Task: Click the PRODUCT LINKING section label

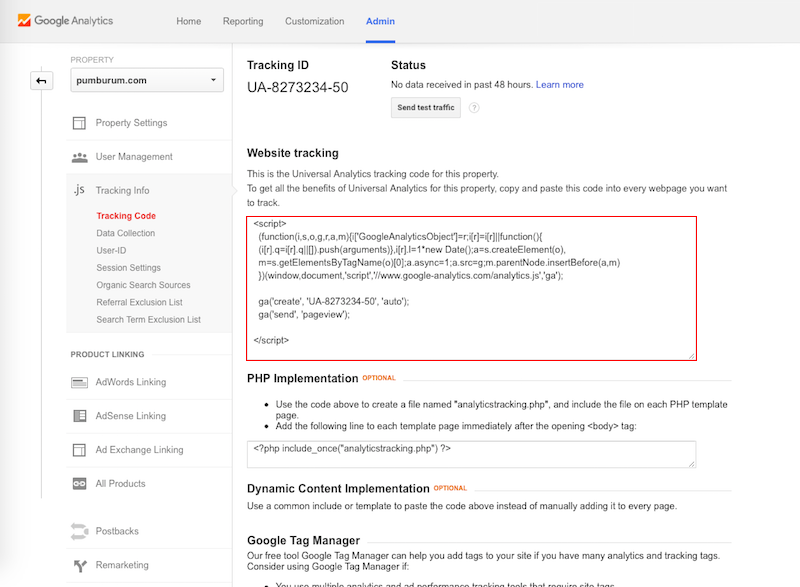Action: pyautogui.click(x=107, y=354)
